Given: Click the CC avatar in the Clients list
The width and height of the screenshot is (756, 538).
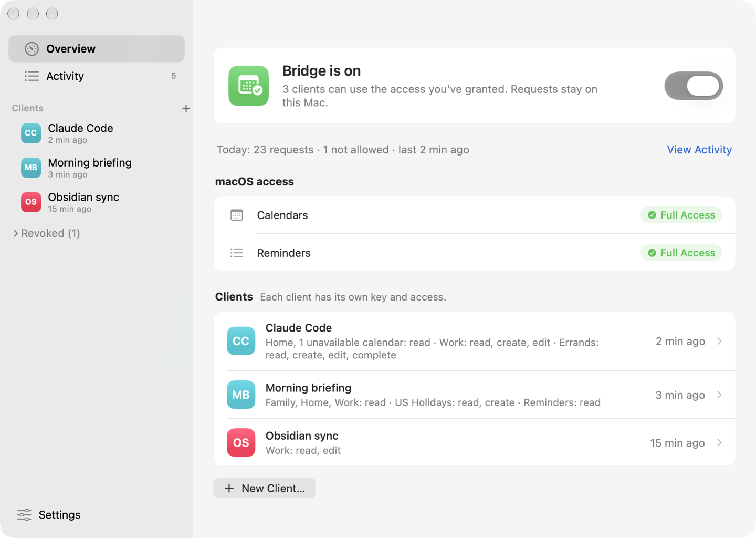Looking at the screenshot, I should coord(241,341).
